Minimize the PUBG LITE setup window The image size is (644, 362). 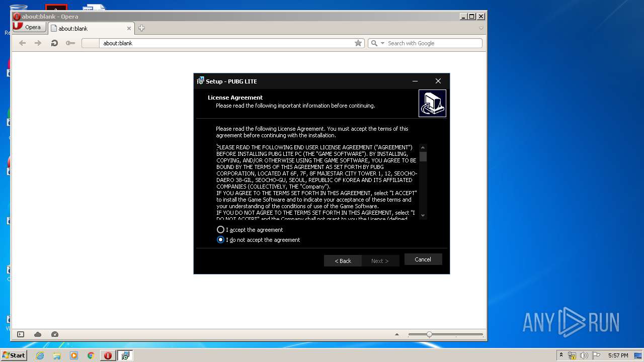pos(415,81)
